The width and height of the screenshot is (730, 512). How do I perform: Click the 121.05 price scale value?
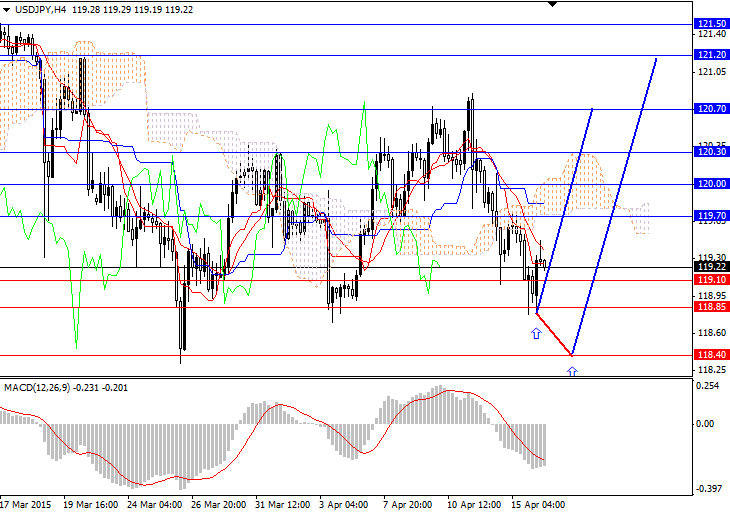pos(712,72)
